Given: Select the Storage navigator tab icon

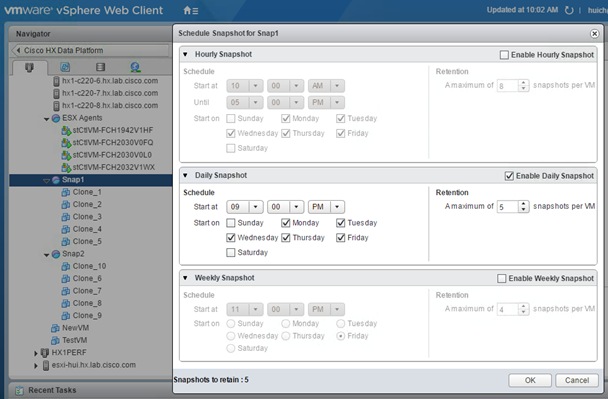Looking at the screenshot, I should [100, 67].
